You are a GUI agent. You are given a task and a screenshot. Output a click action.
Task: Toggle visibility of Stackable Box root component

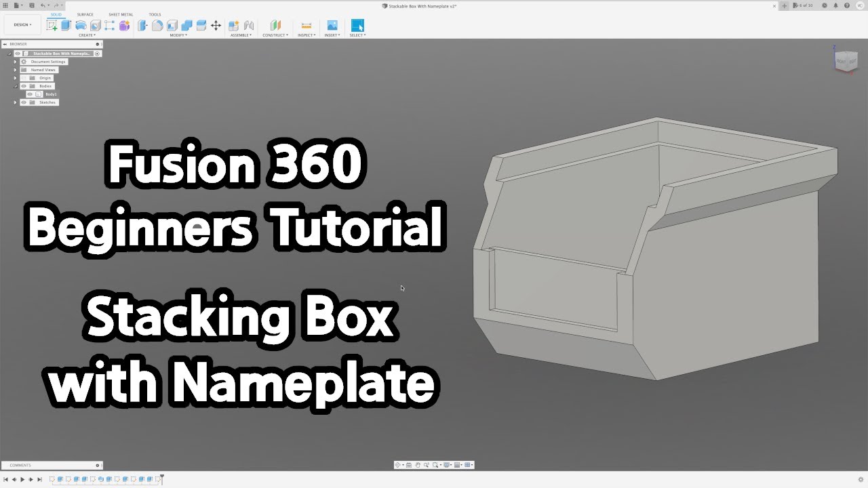pyautogui.click(x=18, y=54)
